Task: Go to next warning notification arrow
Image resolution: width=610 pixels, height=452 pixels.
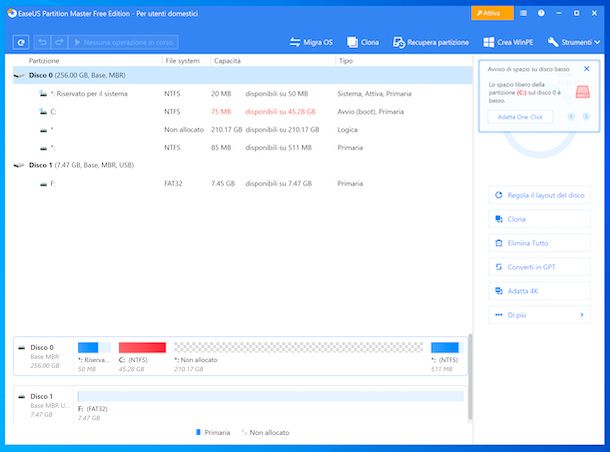Action: (586, 117)
